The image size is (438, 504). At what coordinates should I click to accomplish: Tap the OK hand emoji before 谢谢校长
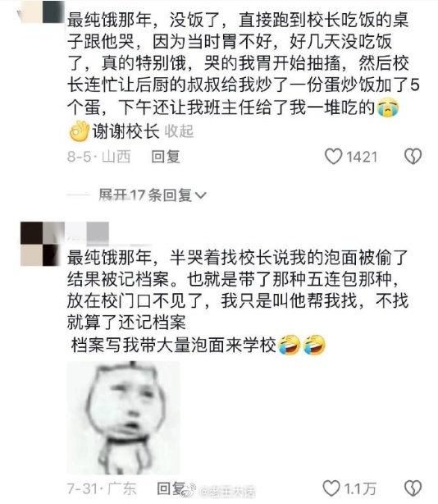coord(79,131)
